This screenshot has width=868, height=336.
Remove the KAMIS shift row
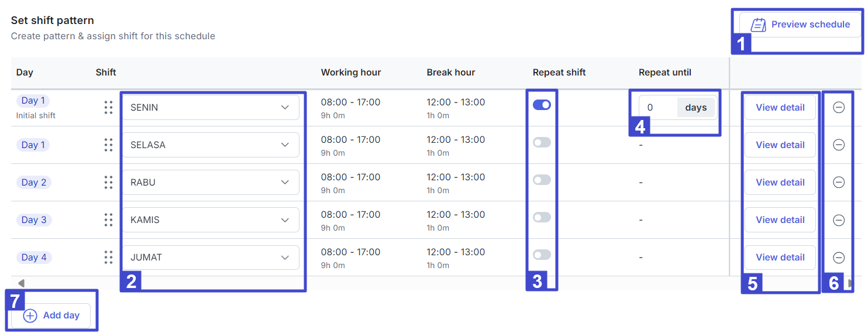click(838, 220)
